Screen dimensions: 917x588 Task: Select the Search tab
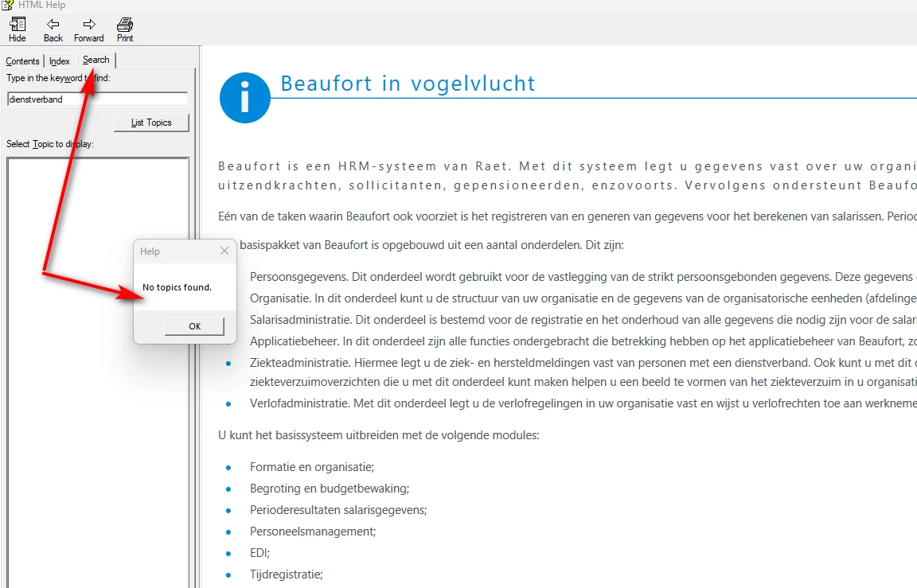(x=96, y=60)
